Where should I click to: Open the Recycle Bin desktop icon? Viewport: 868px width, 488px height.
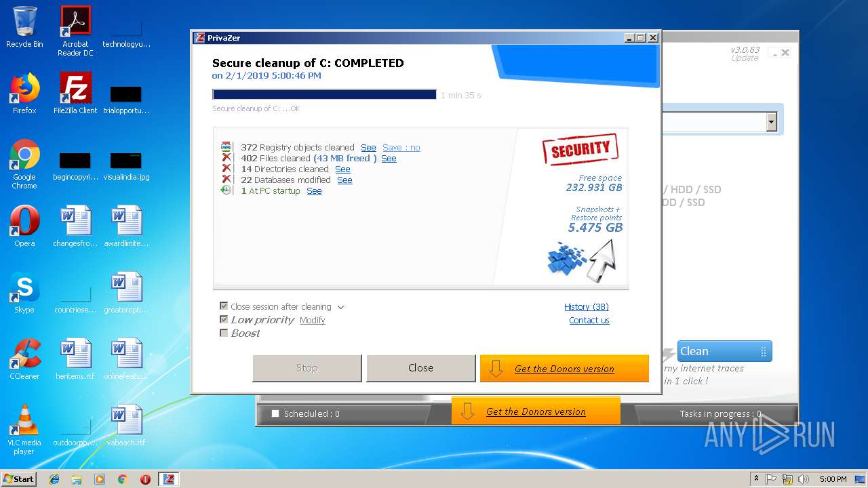point(24,27)
